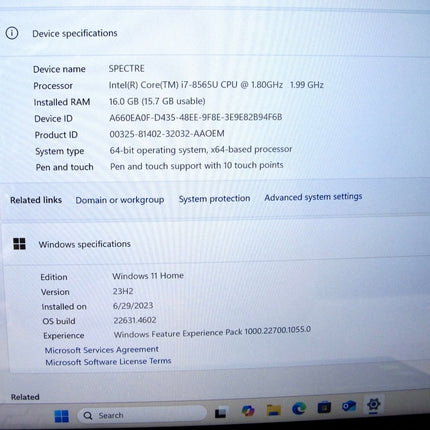
Task: Select installed RAM value 16.0 GB
Action: click(157, 101)
